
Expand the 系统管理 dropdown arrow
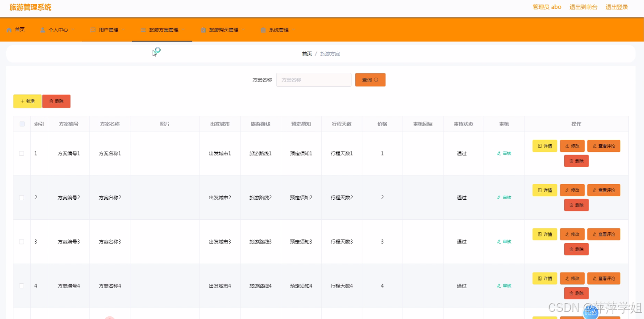(x=294, y=30)
